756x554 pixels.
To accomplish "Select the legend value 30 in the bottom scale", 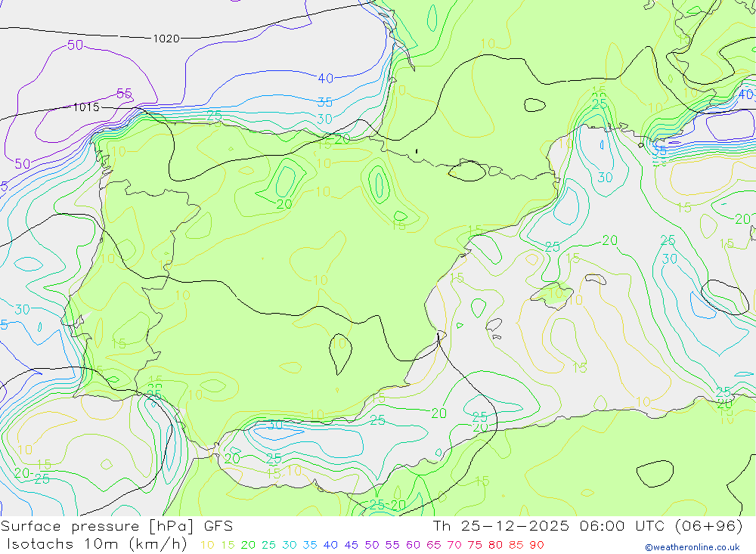I will 290,545.
